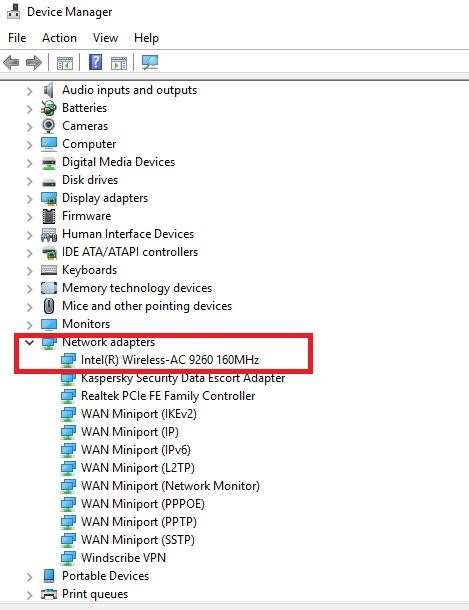Click the Keyboards category icon

[x=49, y=270]
